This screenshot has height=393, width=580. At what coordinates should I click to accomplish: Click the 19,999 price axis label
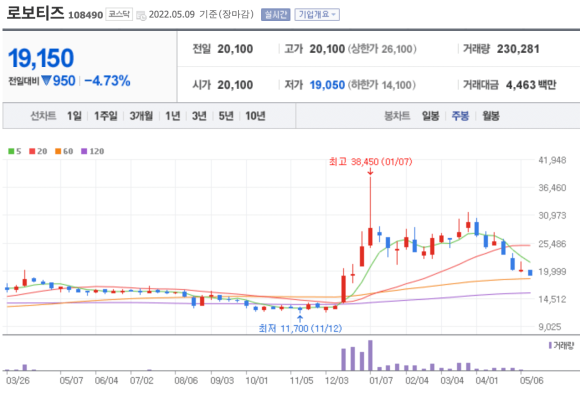pos(552,272)
